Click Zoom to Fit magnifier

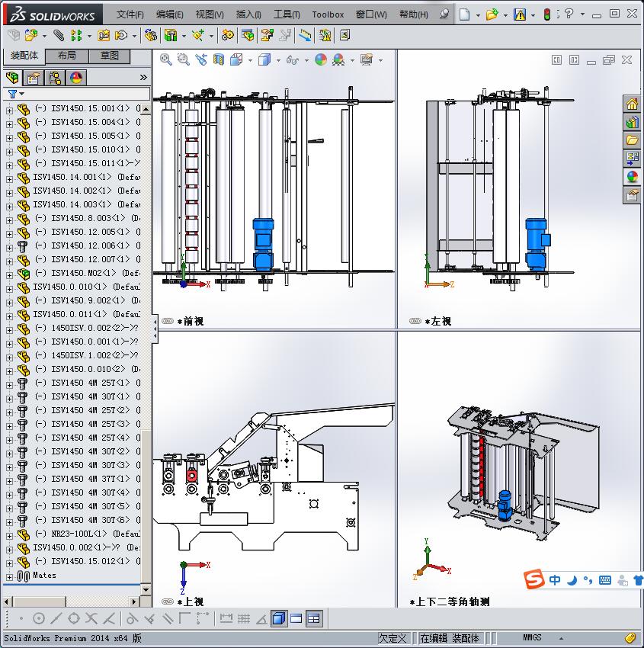click(x=166, y=60)
